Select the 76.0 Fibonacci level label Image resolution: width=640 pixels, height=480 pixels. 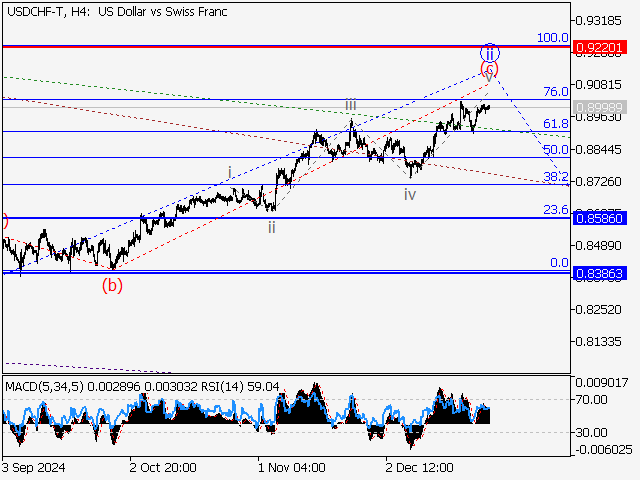[555, 92]
